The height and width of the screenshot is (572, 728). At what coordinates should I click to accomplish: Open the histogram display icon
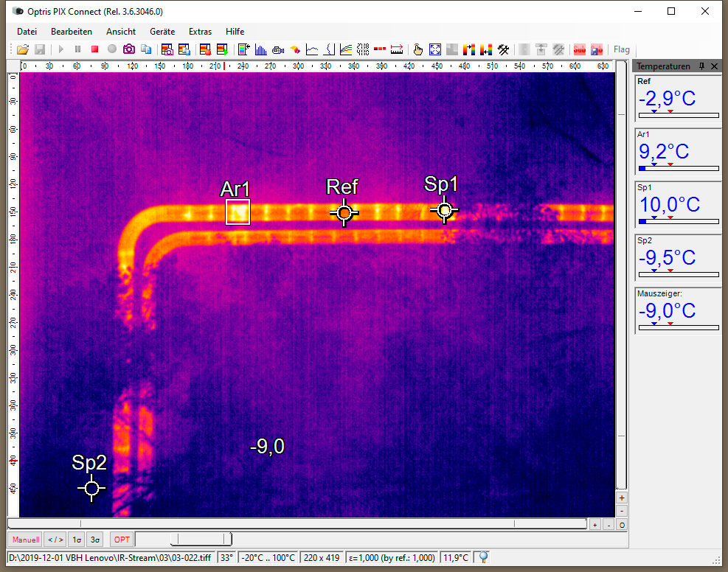pos(260,49)
